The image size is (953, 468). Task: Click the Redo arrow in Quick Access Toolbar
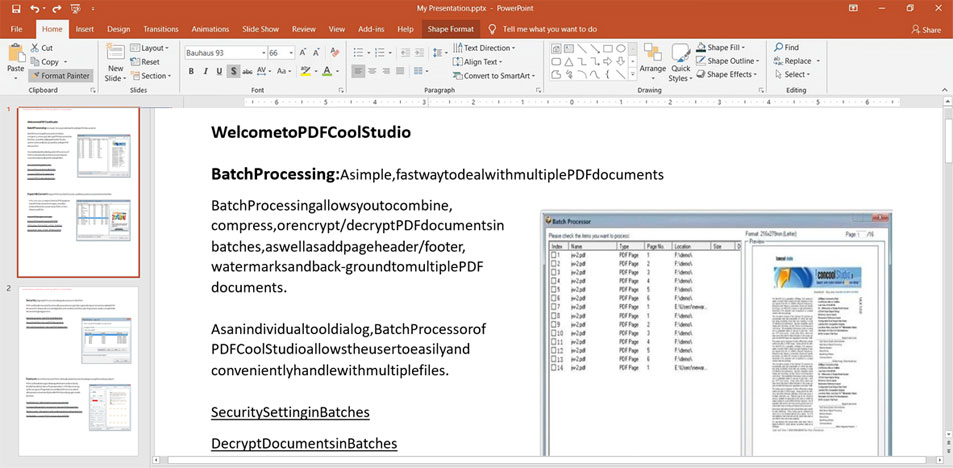pyautogui.click(x=57, y=9)
